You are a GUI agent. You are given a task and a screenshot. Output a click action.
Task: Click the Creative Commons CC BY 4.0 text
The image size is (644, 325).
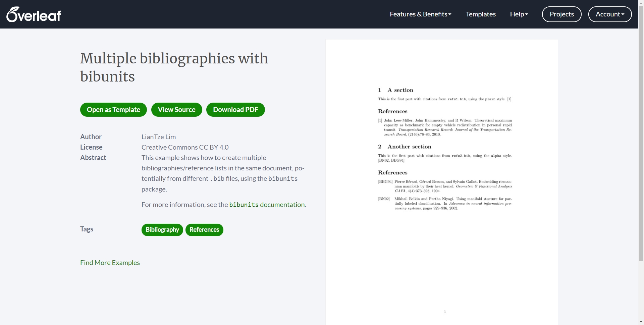tap(185, 147)
